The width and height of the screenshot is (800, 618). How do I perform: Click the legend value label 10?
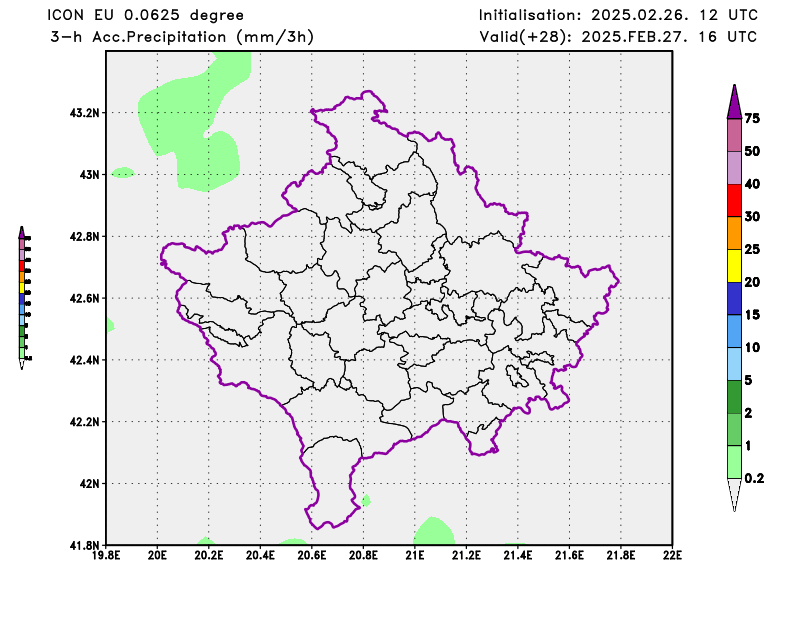752,348
